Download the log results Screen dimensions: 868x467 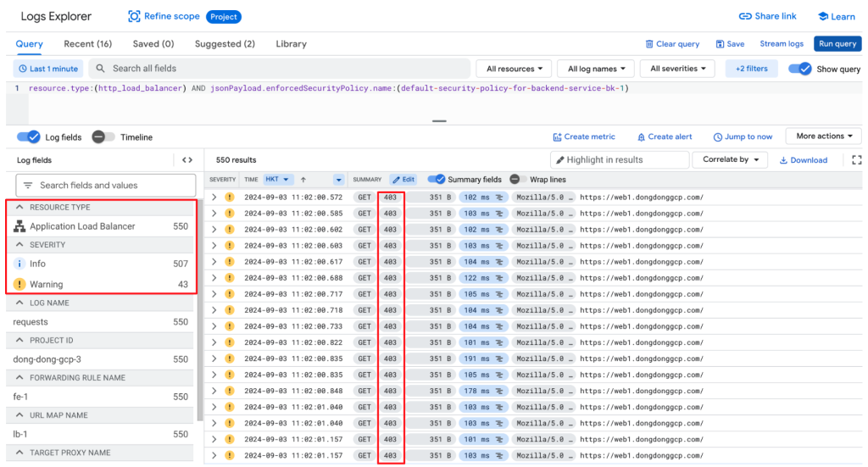coord(804,160)
